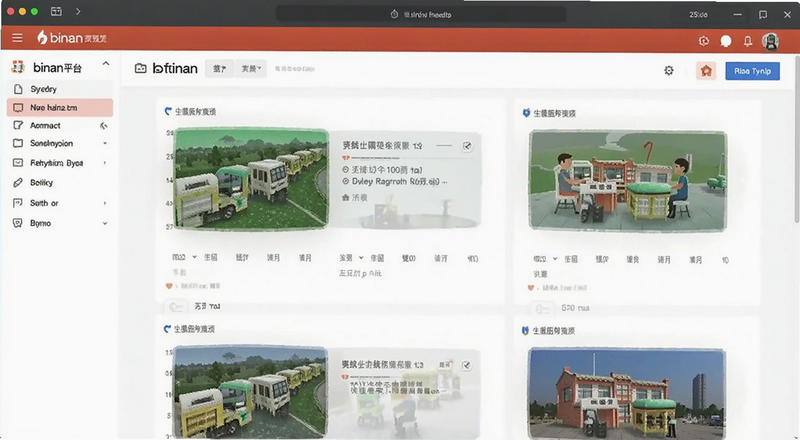Click shield icon on two-people table card title
The height and width of the screenshot is (440, 800).
tap(526, 113)
